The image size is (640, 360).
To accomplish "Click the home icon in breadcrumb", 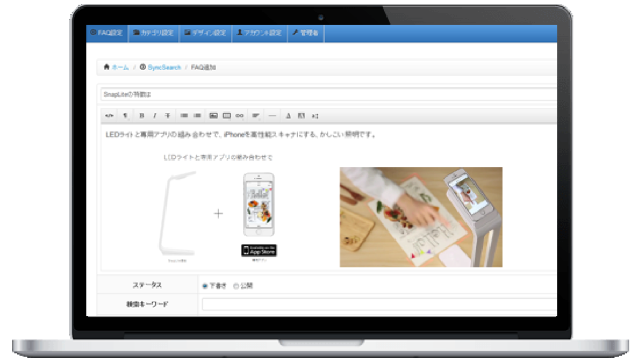I will click(107, 67).
